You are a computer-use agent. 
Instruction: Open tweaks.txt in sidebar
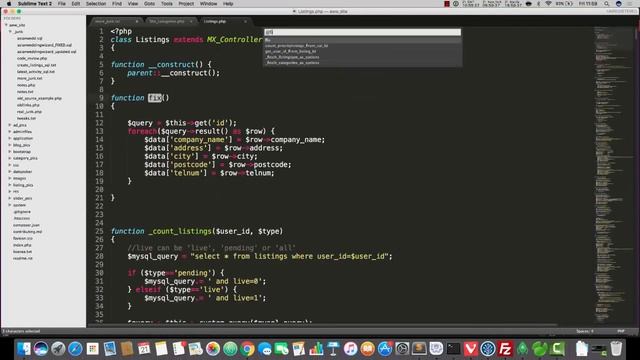tap(27, 118)
